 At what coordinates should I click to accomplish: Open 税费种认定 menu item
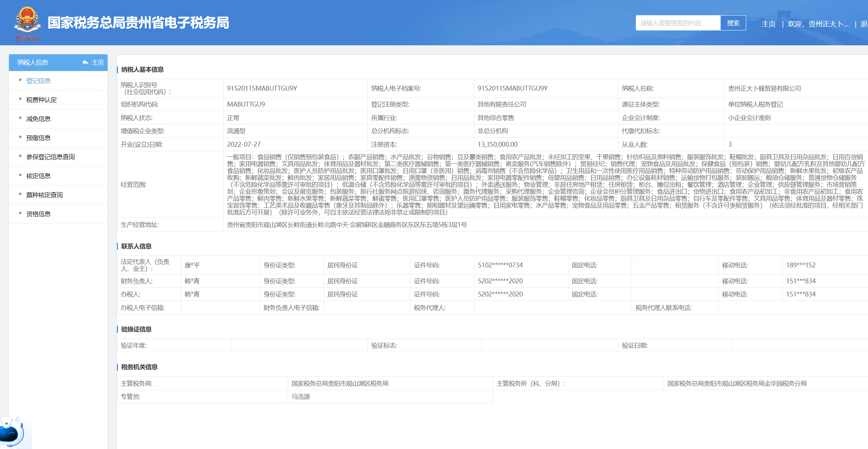42,100
